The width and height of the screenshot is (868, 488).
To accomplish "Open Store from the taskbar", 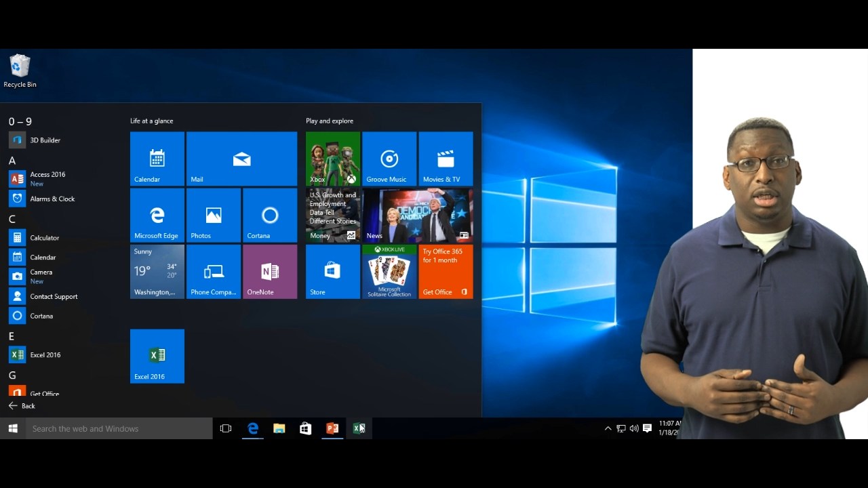I will tap(305, 428).
